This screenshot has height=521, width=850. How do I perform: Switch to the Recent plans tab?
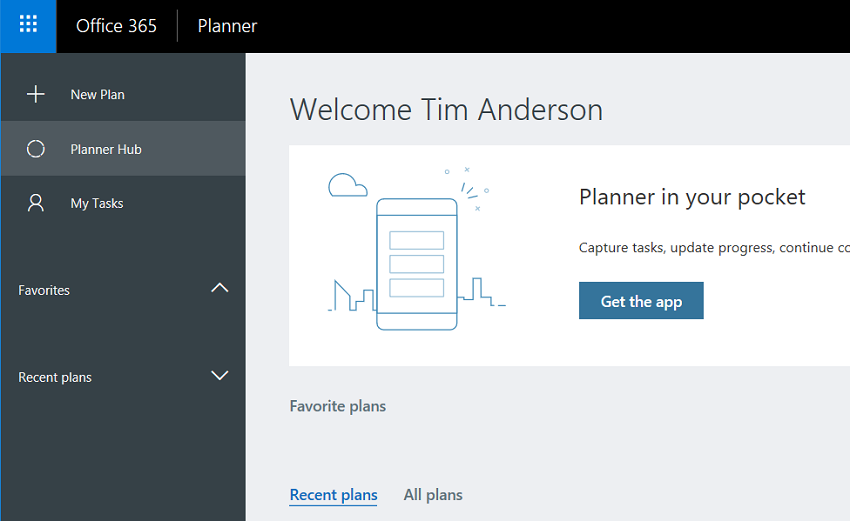333,495
